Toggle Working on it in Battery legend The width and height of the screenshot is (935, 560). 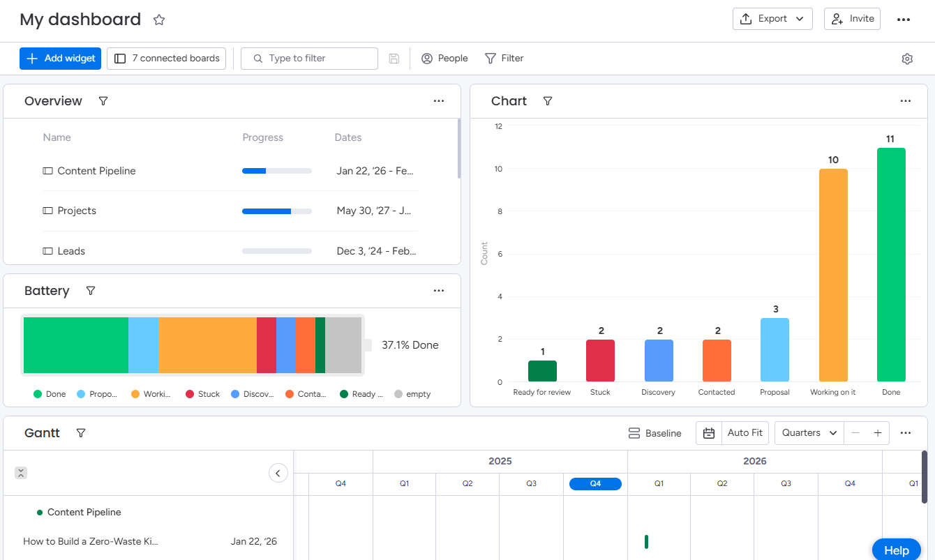(151, 394)
